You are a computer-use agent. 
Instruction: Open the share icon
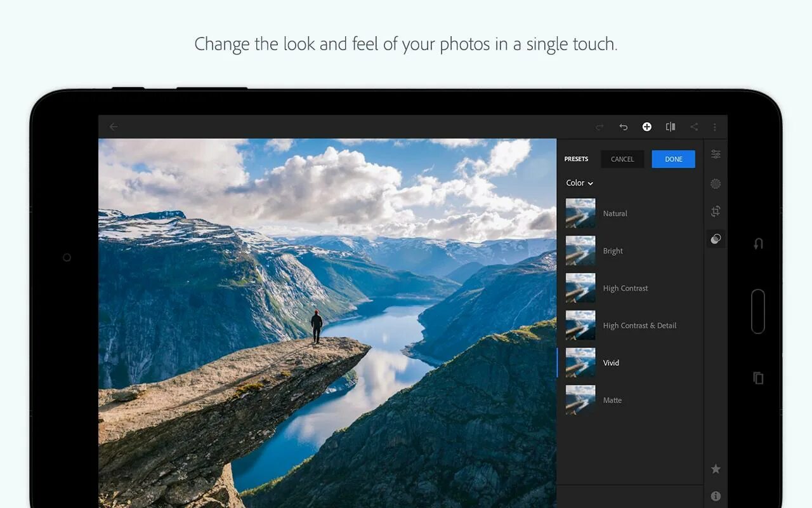click(x=694, y=127)
